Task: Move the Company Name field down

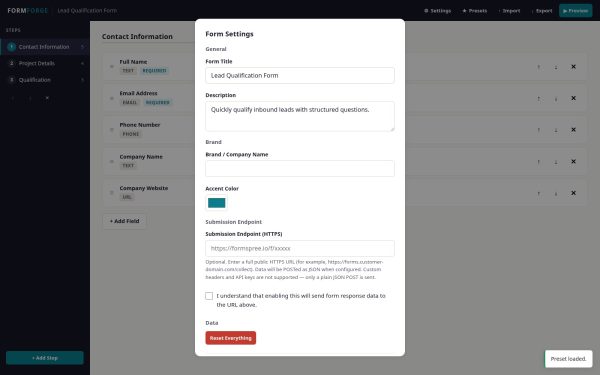Action: [x=556, y=161]
